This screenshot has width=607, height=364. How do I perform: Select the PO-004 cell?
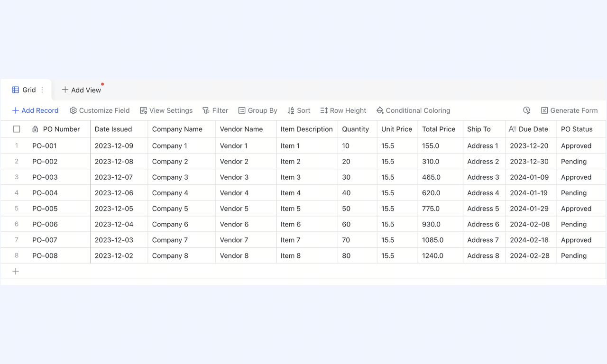pyautogui.click(x=59, y=193)
